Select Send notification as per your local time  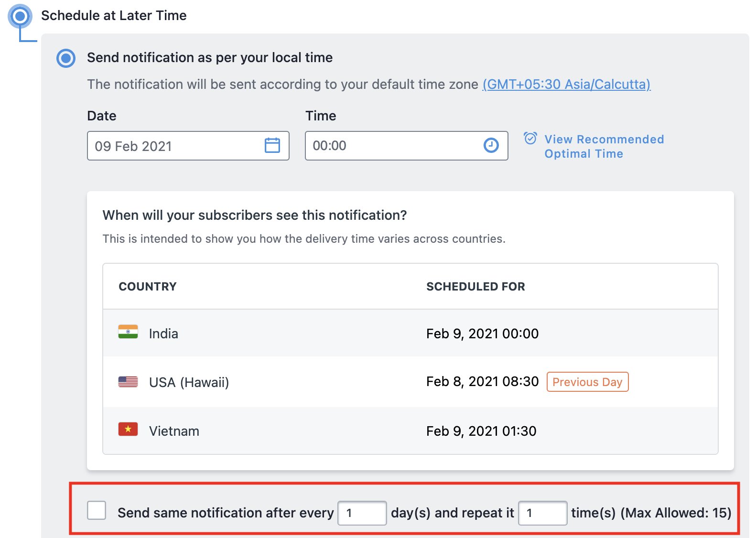click(66, 58)
